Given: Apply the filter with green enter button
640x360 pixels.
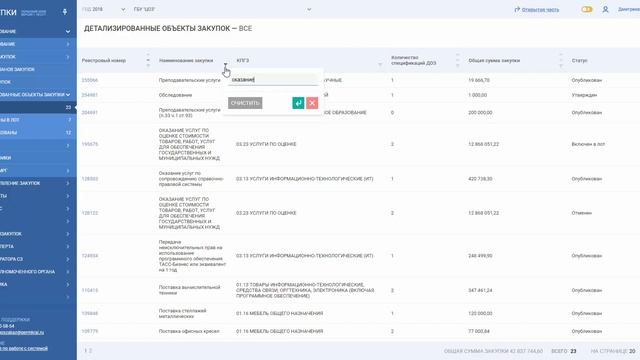Looking at the screenshot, I should [x=298, y=103].
